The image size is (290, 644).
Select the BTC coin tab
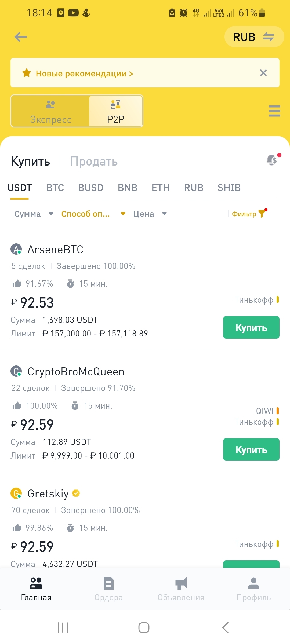click(x=55, y=188)
